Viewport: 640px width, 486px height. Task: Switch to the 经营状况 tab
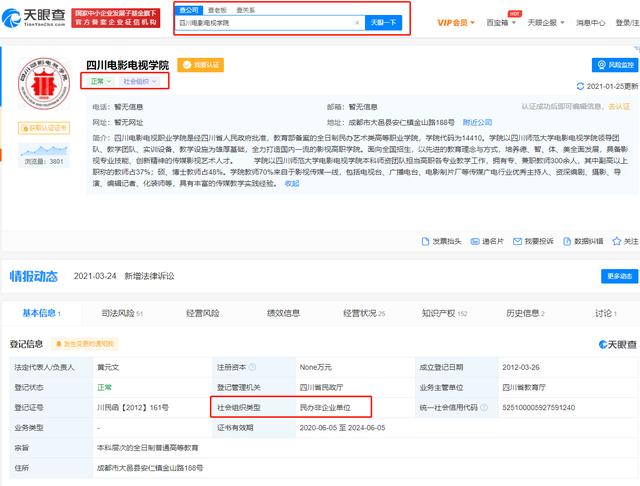pos(364,313)
